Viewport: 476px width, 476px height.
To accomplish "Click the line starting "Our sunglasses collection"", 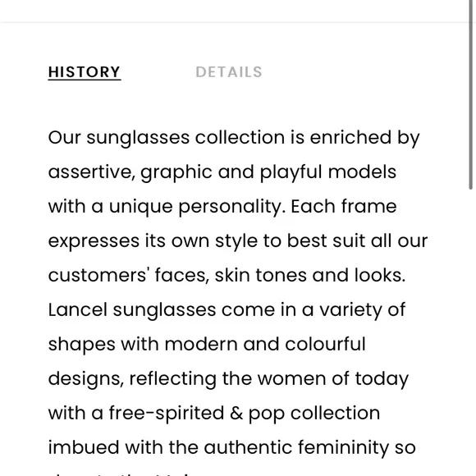I will pyautogui.click(x=234, y=138).
